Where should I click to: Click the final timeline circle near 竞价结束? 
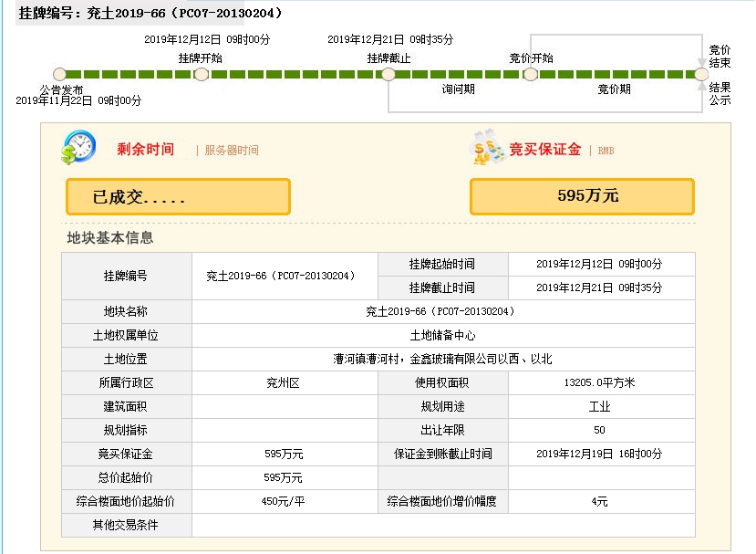(x=700, y=74)
